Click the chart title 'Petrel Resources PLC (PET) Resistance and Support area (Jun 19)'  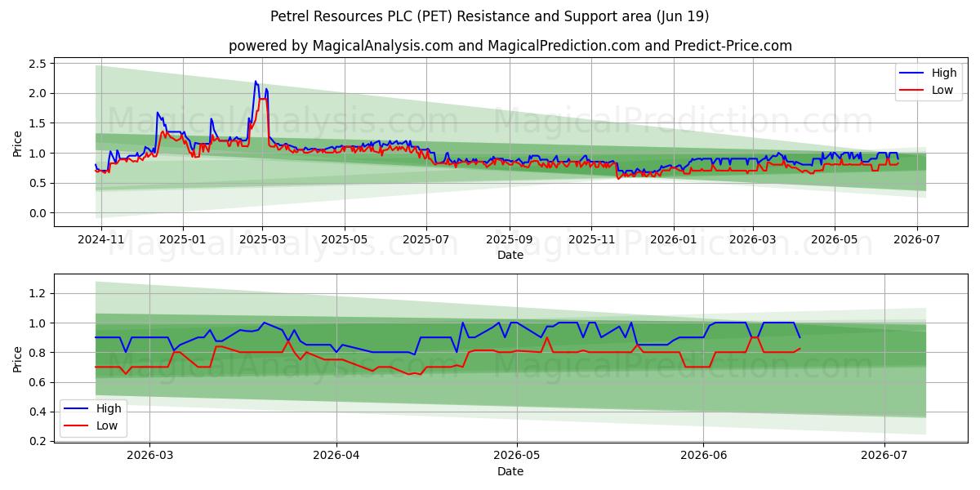pyautogui.click(x=490, y=16)
